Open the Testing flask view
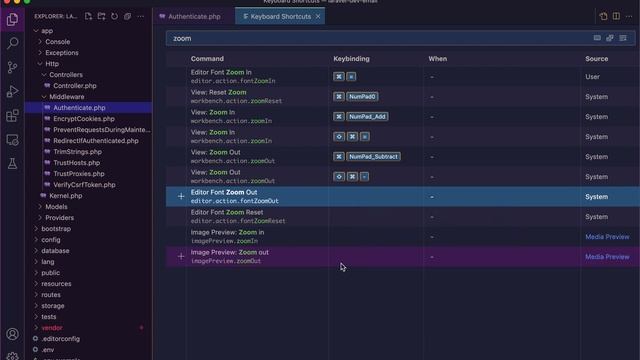Viewport: 640px width, 360px height. (x=12, y=164)
